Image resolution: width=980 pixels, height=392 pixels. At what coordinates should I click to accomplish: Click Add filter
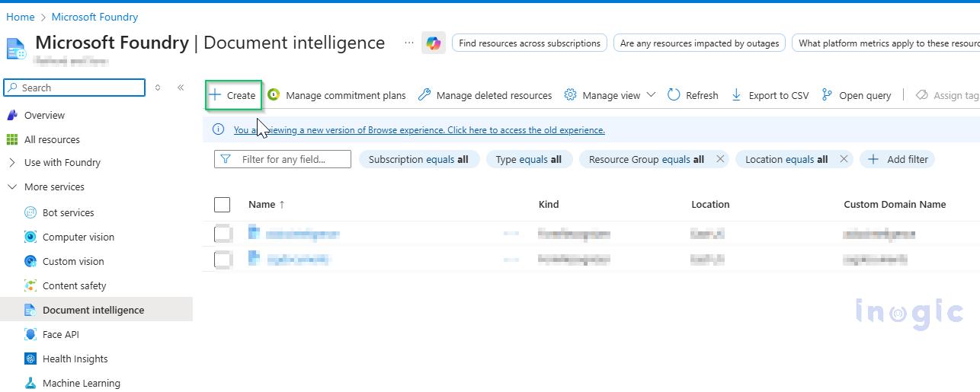[x=898, y=159]
